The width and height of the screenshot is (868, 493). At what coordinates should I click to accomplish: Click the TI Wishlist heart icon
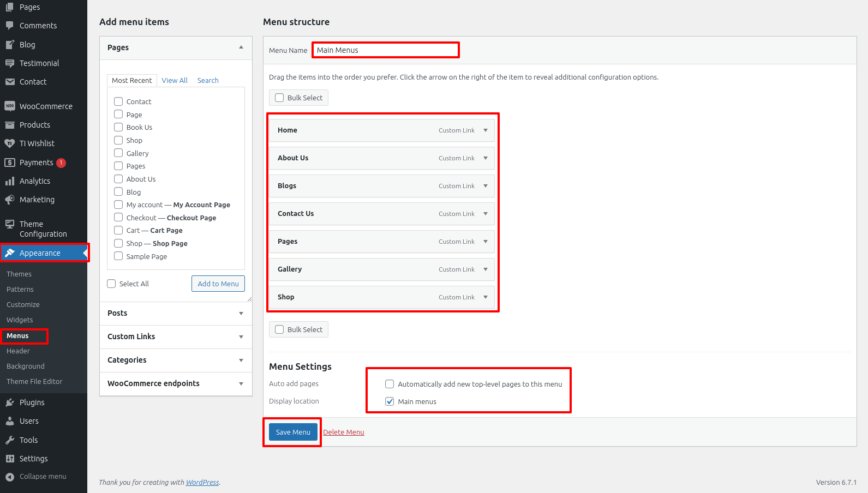[x=10, y=143]
